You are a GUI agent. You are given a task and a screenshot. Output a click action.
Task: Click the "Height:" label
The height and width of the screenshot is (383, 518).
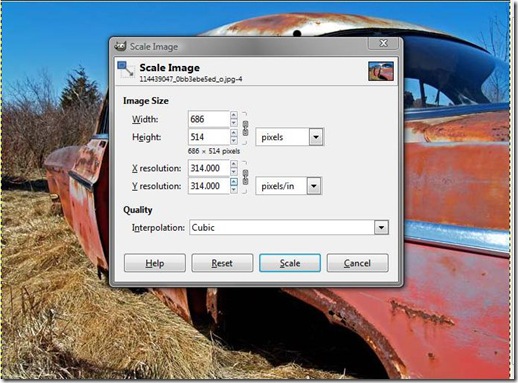tap(146, 137)
